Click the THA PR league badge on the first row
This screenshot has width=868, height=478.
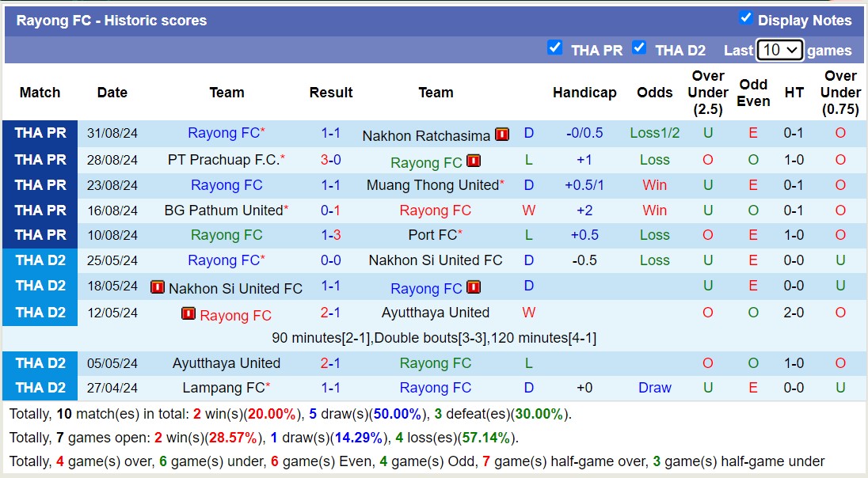[x=40, y=133]
